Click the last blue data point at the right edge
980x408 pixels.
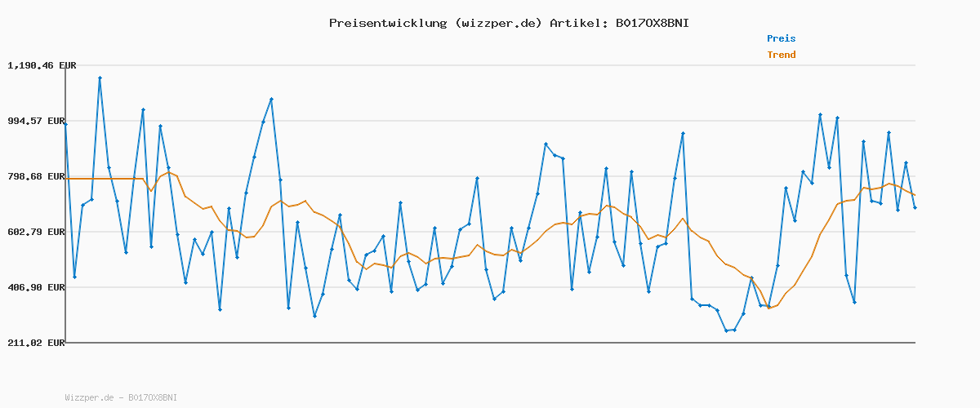(x=915, y=208)
